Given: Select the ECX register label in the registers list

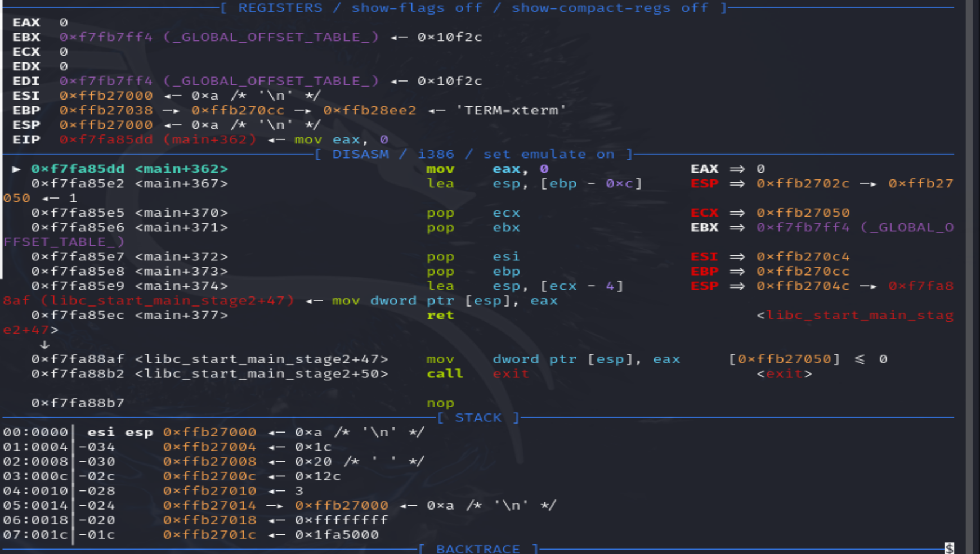Looking at the screenshot, I should pos(26,52).
